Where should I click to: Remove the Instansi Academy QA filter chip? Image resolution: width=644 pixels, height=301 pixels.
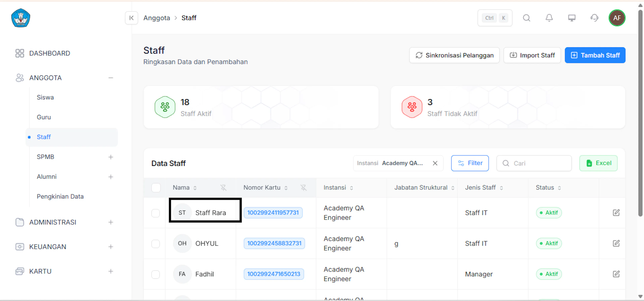[x=435, y=163]
